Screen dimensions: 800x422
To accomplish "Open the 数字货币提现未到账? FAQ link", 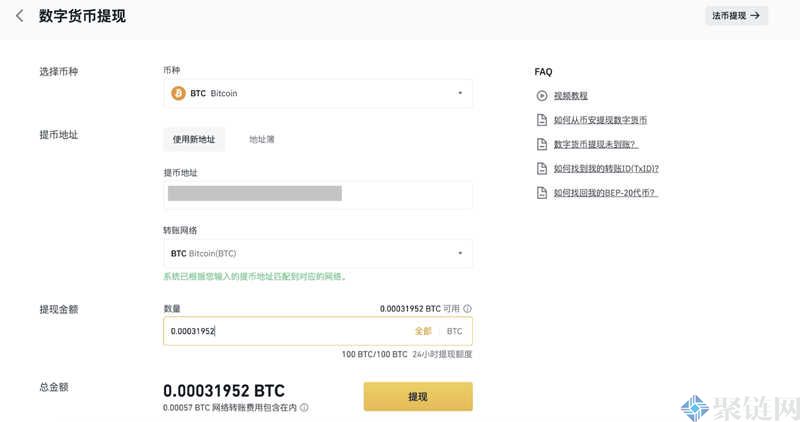I will pyautogui.click(x=595, y=144).
